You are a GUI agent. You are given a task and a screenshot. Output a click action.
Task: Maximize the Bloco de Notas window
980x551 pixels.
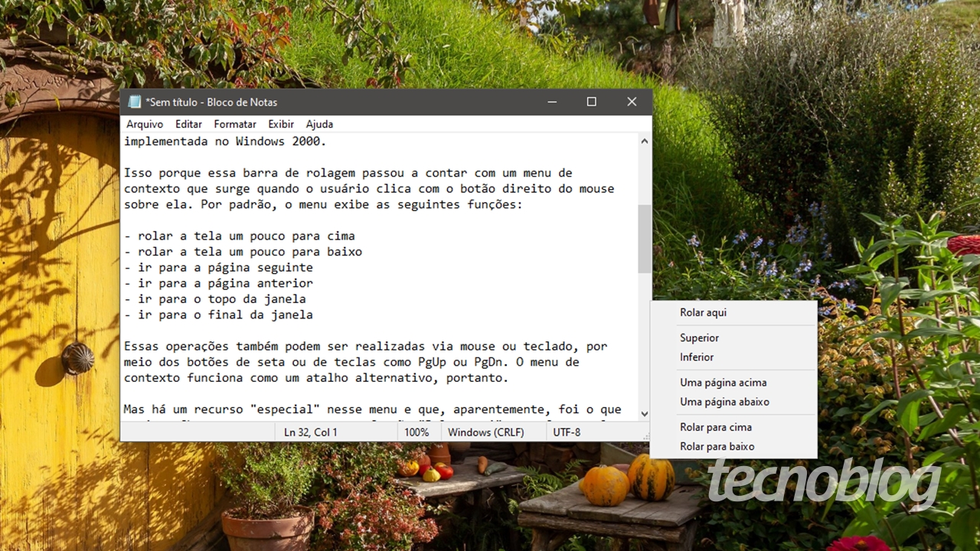591,102
